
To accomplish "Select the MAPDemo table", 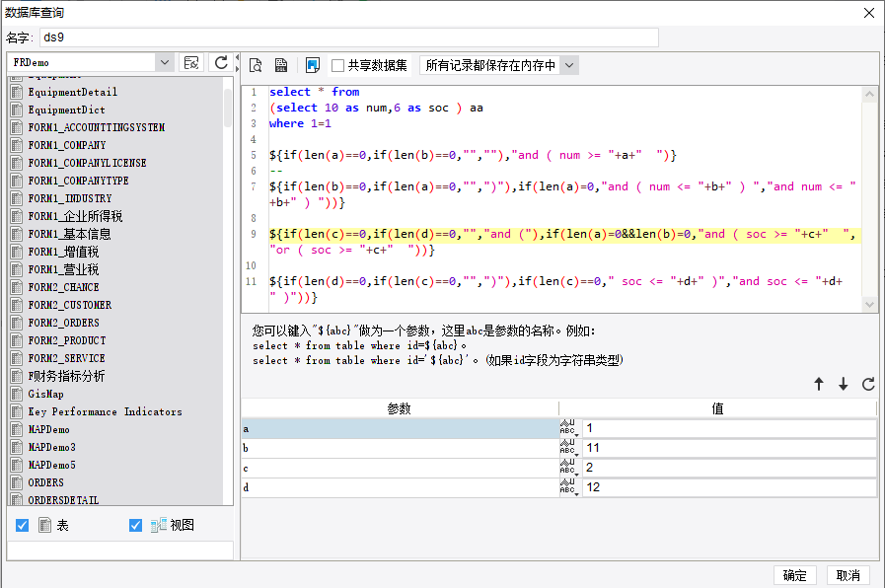I will pyautogui.click(x=48, y=429).
